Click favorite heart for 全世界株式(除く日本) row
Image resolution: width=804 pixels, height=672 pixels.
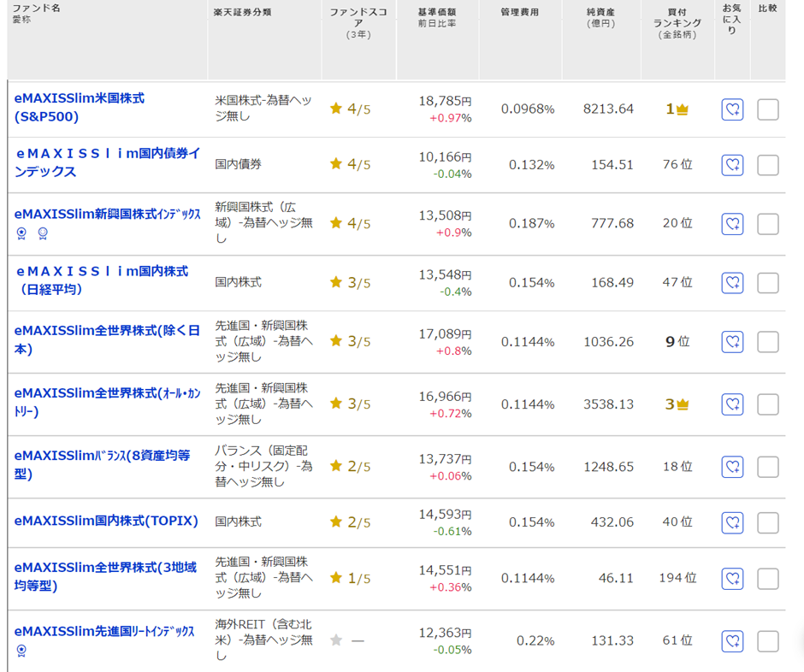[732, 342]
